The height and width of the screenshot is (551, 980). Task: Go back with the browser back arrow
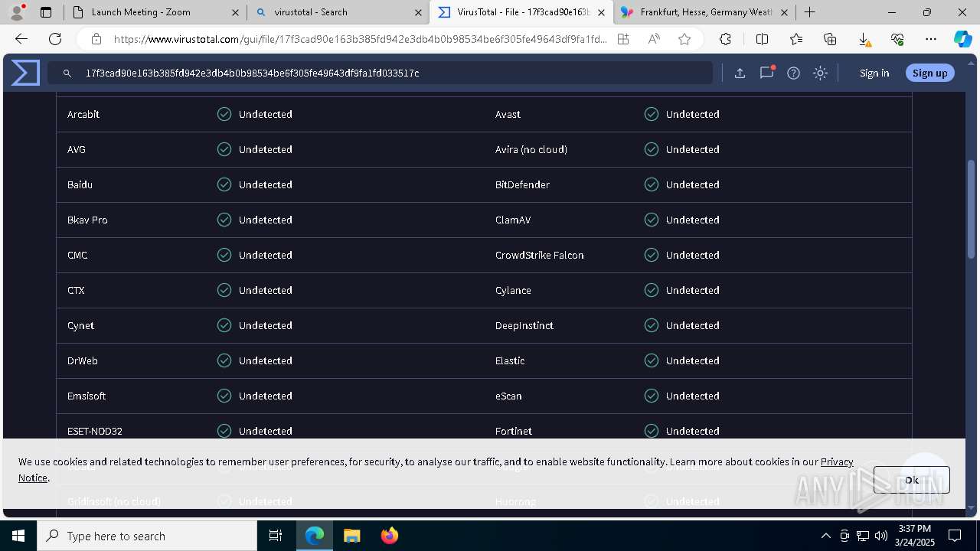[x=21, y=39]
